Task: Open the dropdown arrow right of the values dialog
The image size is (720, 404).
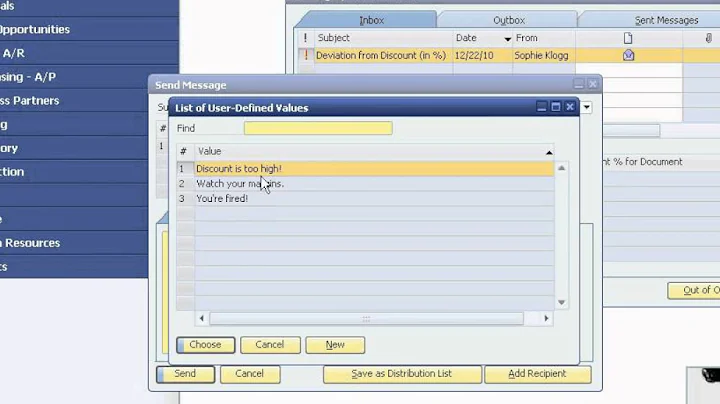Action: [x=586, y=107]
